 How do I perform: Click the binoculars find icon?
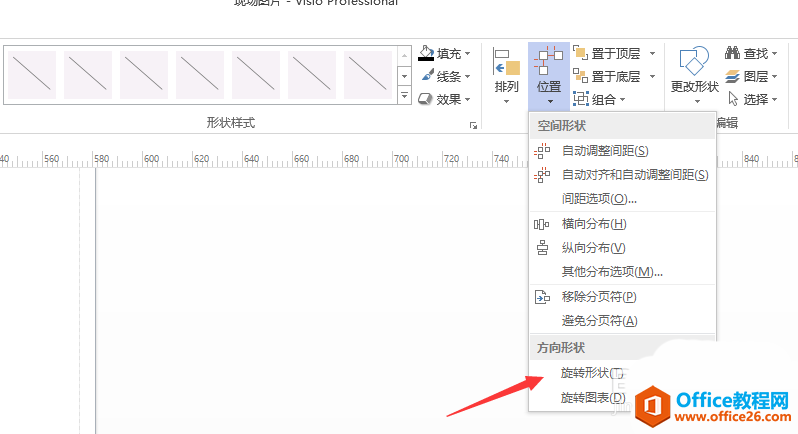point(732,52)
